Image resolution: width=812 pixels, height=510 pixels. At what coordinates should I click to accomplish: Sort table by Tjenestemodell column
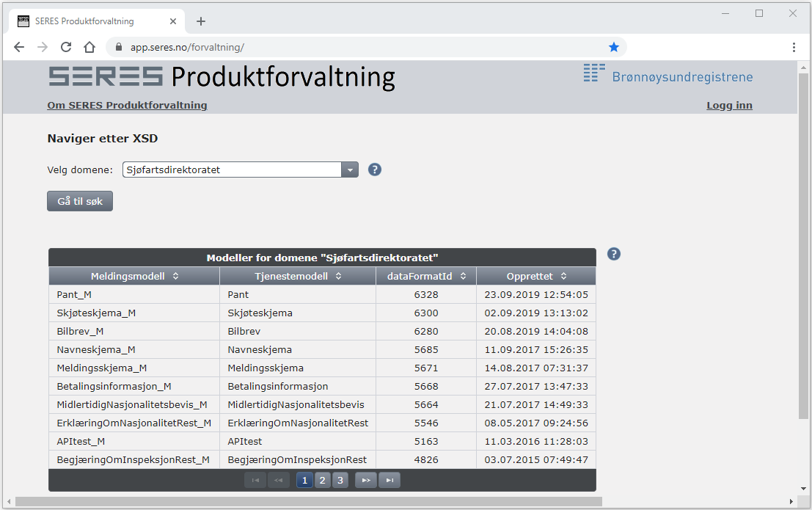click(x=298, y=276)
